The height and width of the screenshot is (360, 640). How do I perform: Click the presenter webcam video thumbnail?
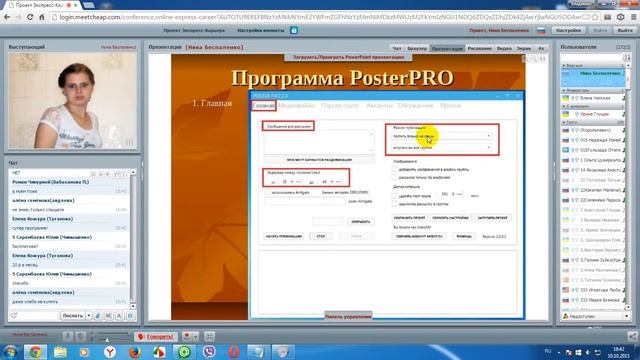click(x=73, y=100)
